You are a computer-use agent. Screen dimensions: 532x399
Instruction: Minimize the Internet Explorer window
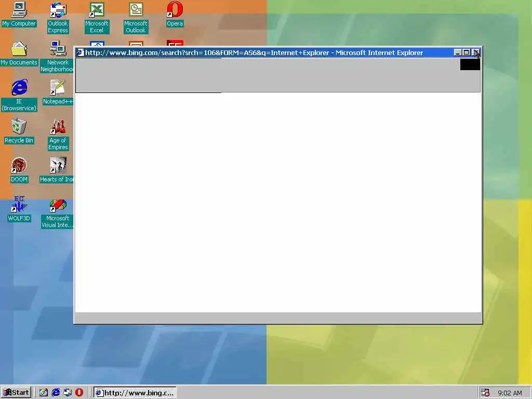pos(458,52)
